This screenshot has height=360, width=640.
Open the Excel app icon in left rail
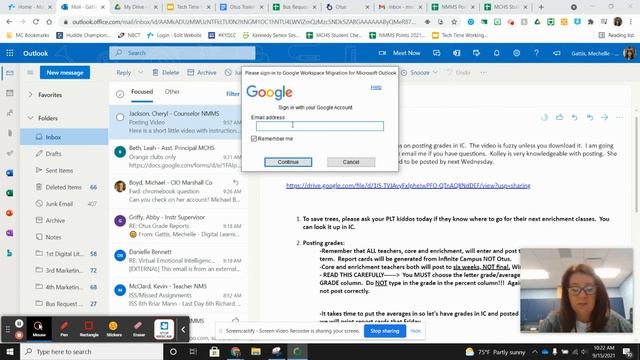click(x=10, y=193)
